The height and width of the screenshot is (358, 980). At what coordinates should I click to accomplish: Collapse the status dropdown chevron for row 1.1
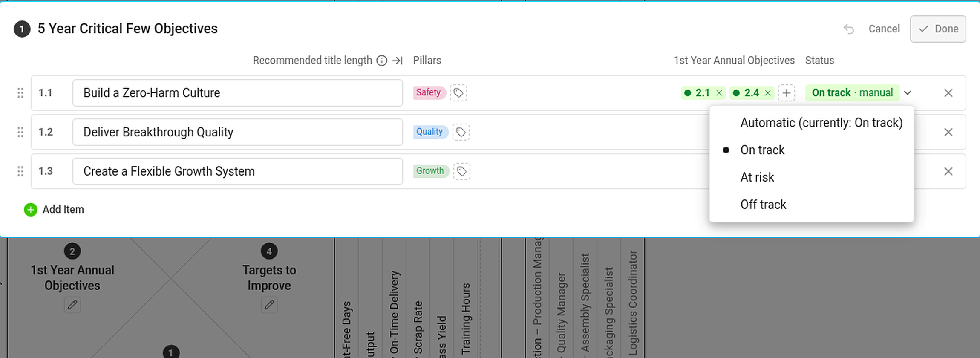click(908, 93)
